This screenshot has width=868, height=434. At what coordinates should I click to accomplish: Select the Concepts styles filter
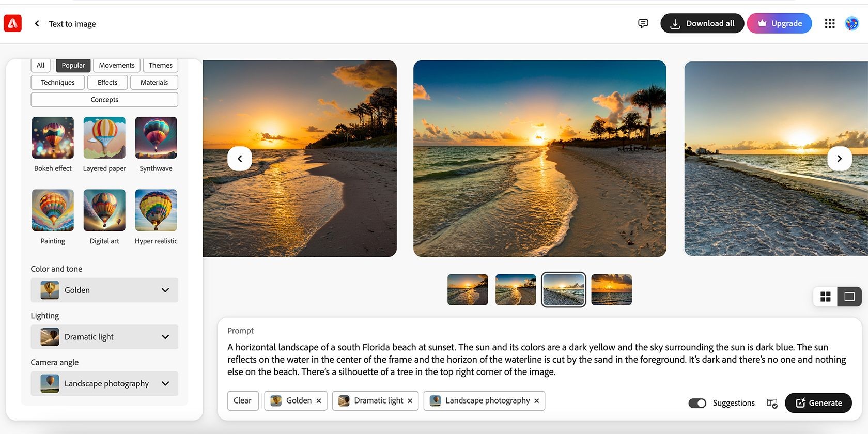104,100
